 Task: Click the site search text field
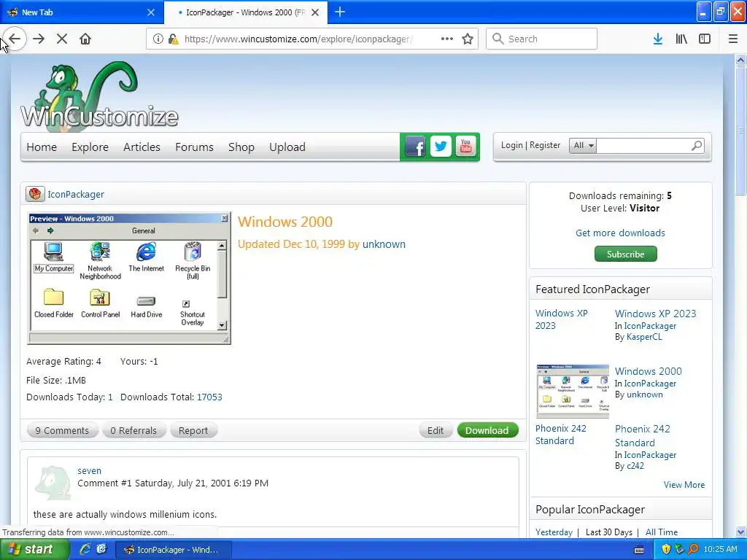643,146
